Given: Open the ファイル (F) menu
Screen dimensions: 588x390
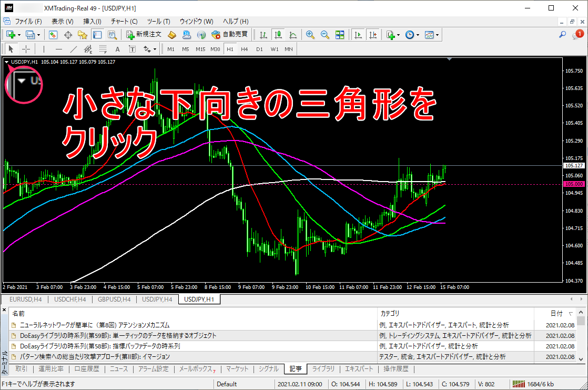Looking at the screenshot, I should click(x=28, y=22).
